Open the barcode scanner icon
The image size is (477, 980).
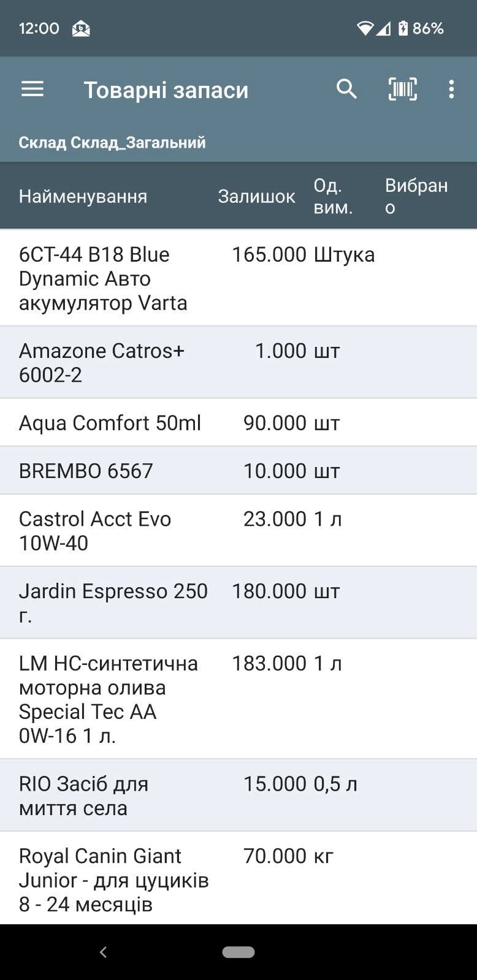[402, 89]
